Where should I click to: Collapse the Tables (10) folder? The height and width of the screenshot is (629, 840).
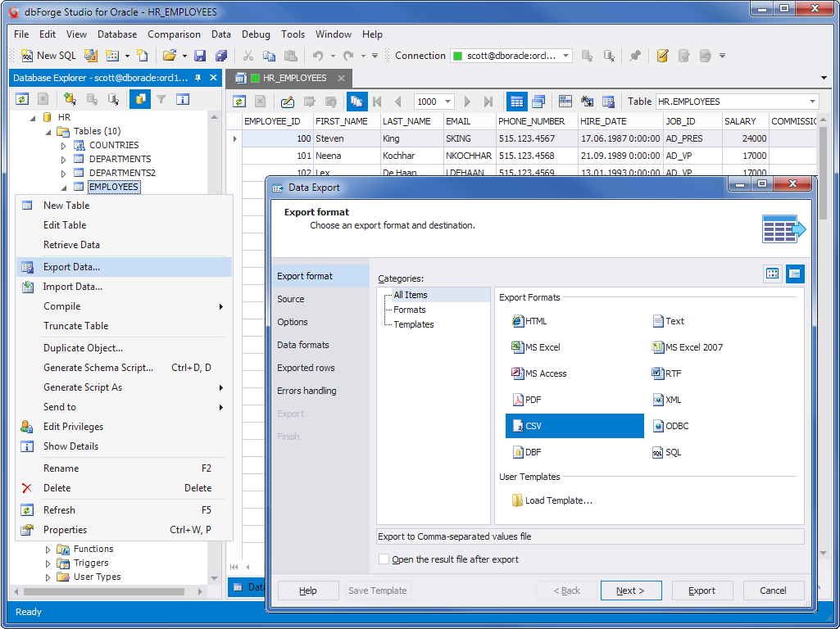point(48,132)
